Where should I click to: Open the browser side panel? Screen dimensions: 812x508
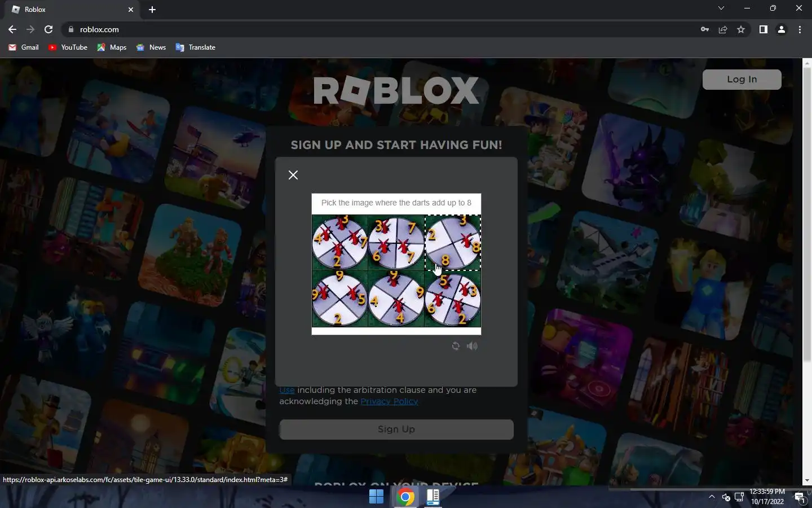[x=763, y=29]
